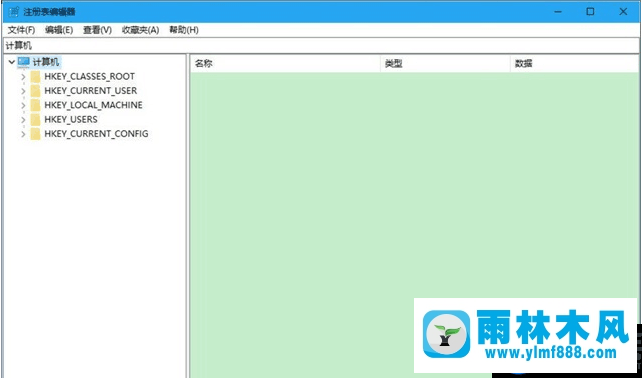Click the address bar showing 计算机
Image resolution: width=642 pixels, height=378 pixels.
[321, 45]
